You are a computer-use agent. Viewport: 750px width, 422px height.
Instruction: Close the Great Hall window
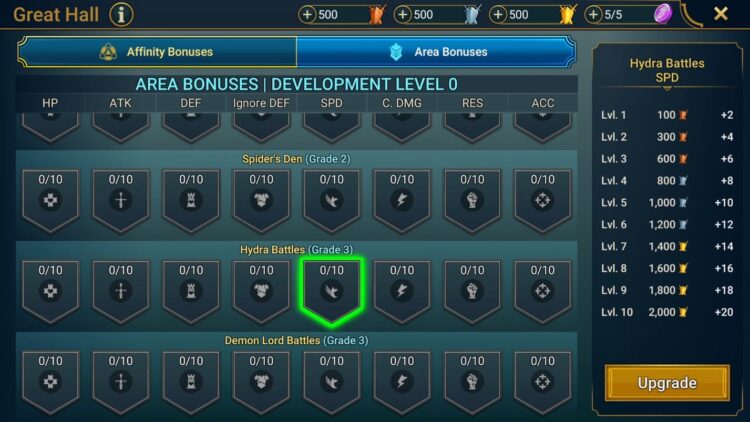(x=720, y=14)
